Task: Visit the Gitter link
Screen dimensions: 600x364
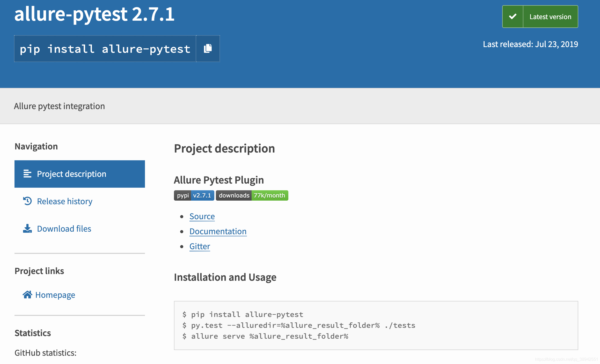Action: point(200,246)
